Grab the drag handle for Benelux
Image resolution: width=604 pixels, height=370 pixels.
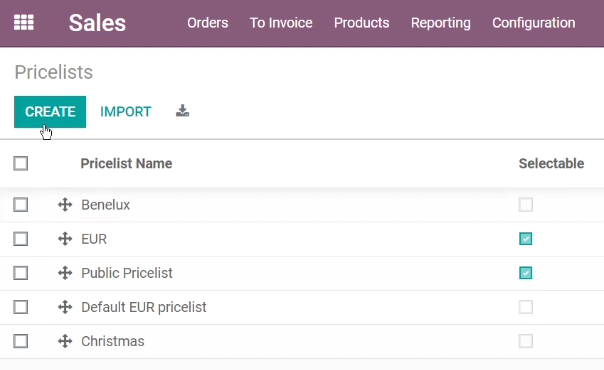[65, 205]
